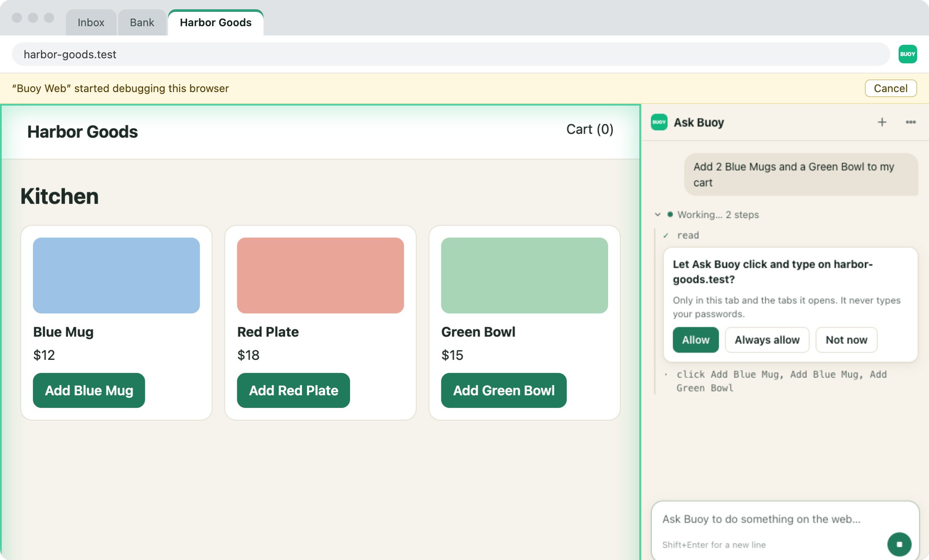Click the user message about Blue Mugs
This screenshot has width=929, height=560.
click(x=801, y=174)
